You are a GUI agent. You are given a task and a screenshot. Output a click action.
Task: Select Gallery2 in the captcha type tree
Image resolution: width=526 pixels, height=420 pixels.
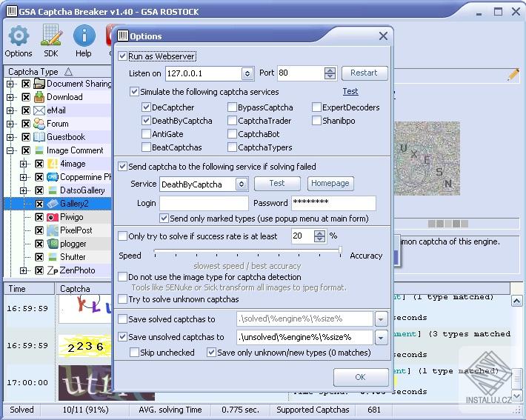point(74,204)
